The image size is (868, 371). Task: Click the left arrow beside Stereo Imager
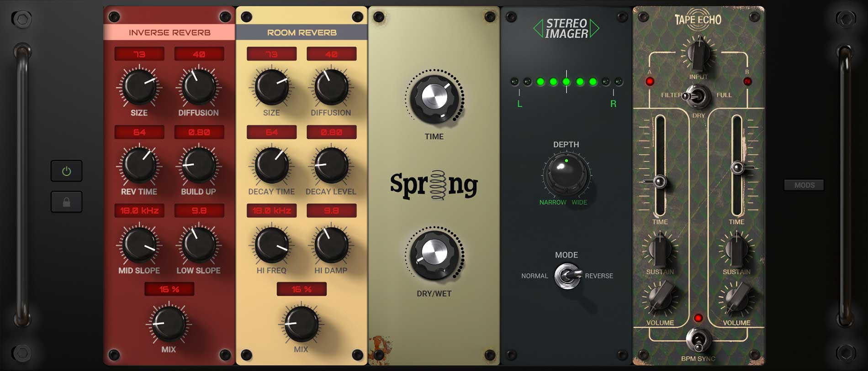(x=538, y=28)
